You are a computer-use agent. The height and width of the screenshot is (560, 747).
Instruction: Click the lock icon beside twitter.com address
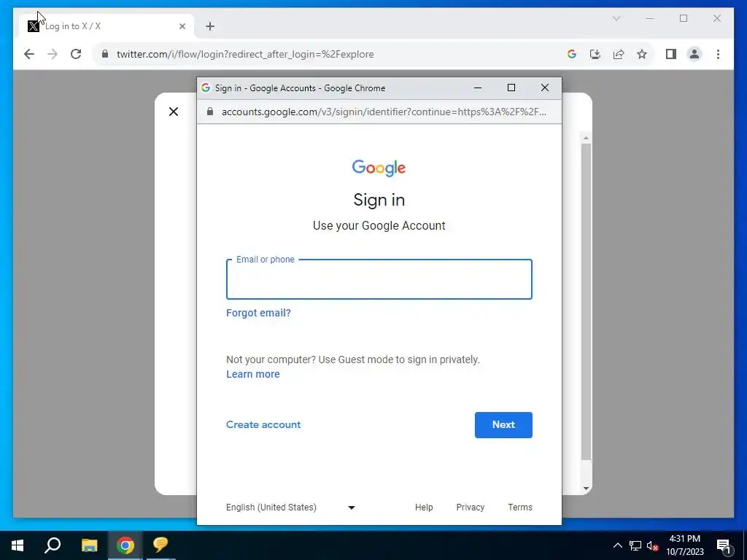105,54
